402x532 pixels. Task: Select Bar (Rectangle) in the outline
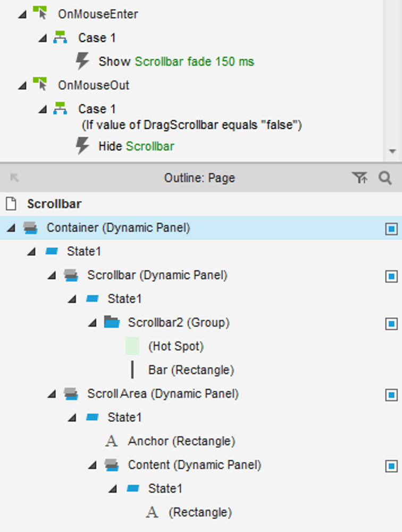(x=191, y=370)
